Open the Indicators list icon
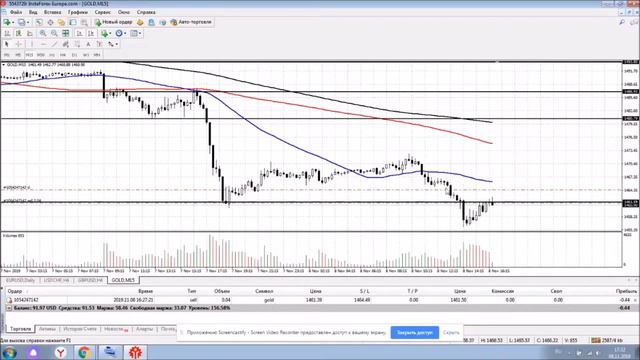Viewport: 640px width, 360px height. (104, 33)
